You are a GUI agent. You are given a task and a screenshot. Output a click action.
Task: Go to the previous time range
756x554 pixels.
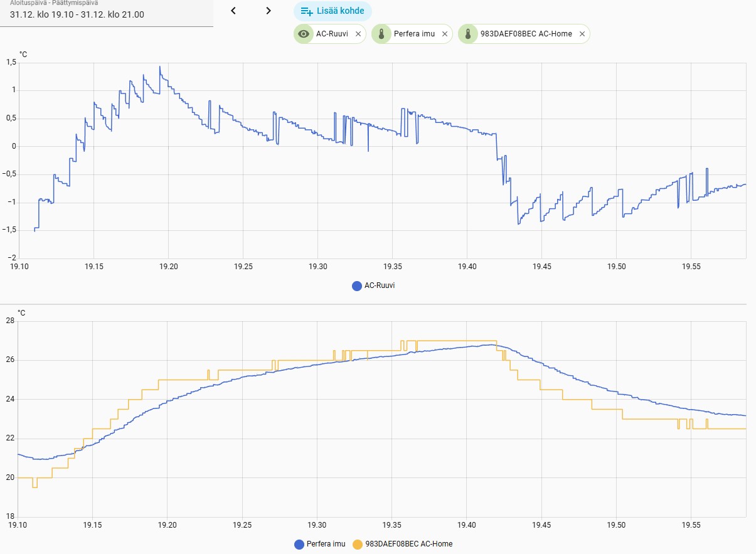(233, 11)
